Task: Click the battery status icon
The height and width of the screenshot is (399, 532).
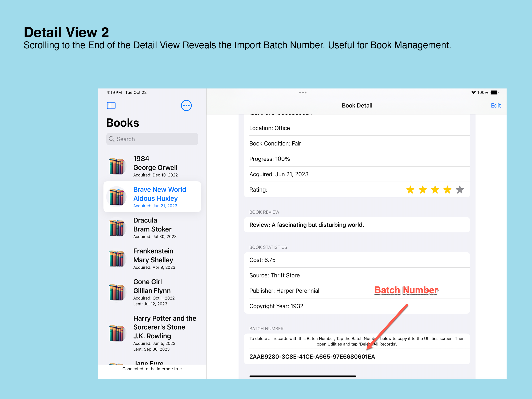Action: click(494, 92)
